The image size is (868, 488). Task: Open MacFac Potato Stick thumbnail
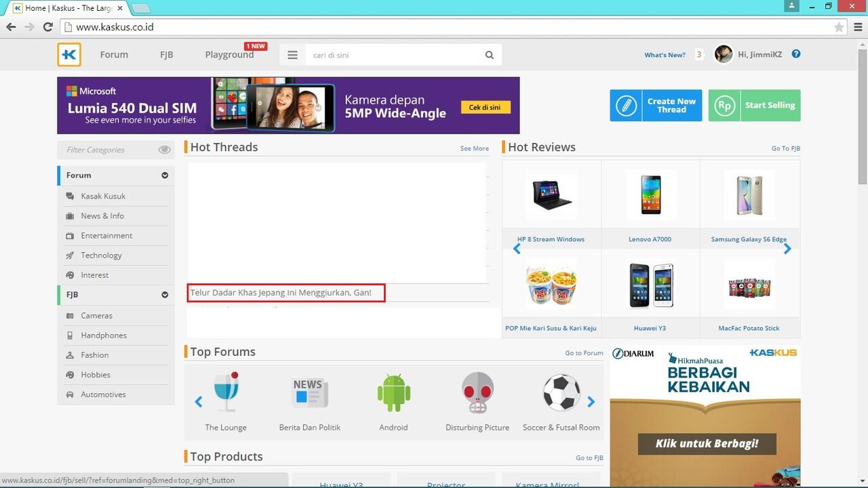(x=749, y=285)
